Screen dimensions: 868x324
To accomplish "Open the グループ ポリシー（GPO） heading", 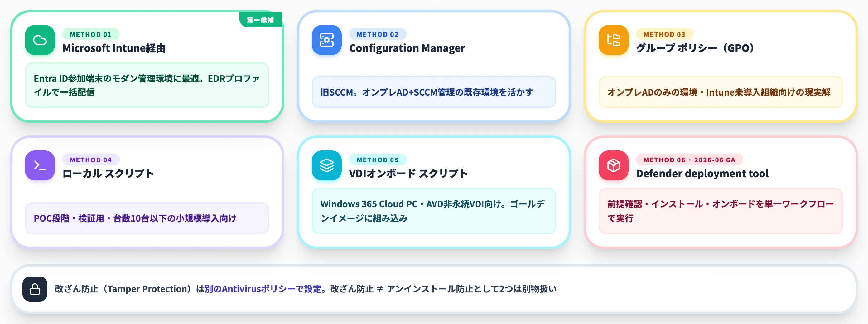I will (695, 48).
